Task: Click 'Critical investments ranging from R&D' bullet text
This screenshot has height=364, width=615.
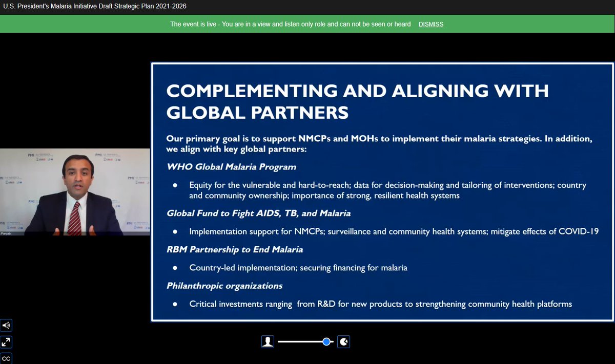Action: pos(380,304)
